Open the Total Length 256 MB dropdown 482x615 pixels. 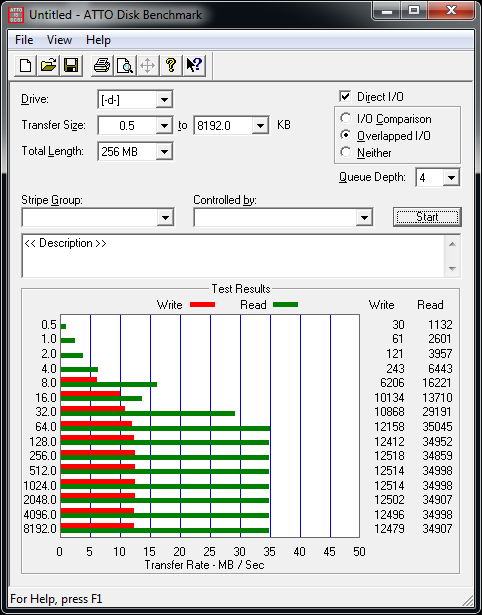point(164,151)
